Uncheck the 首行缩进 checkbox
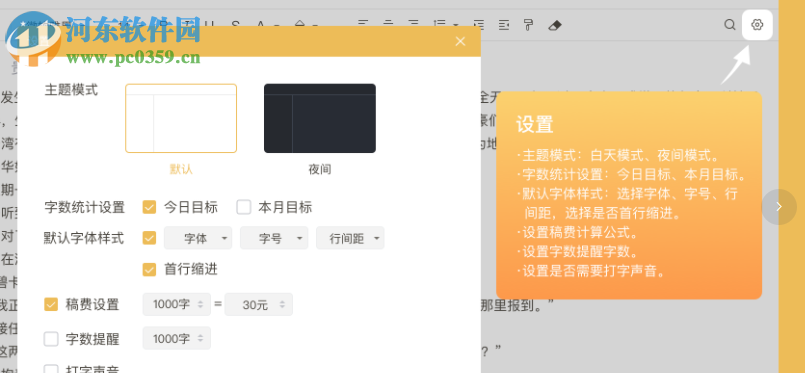 pyautogui.click(x=149, y=269)
